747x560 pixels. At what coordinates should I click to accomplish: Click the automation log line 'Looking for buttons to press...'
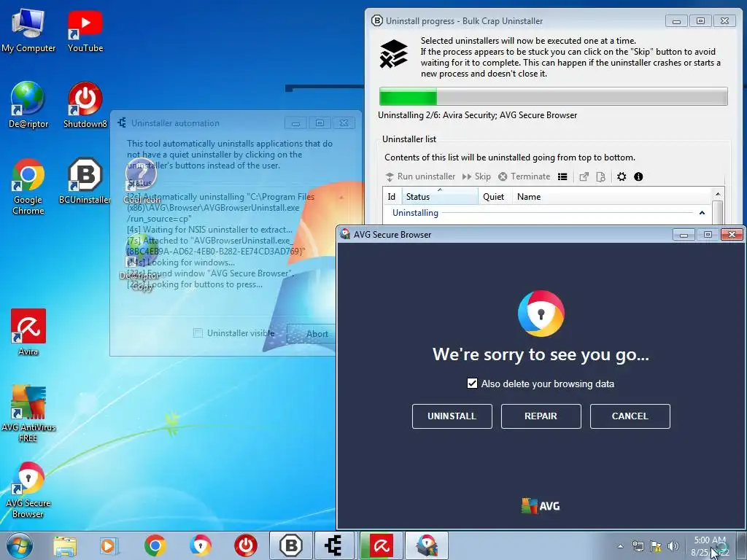point(195,285)
